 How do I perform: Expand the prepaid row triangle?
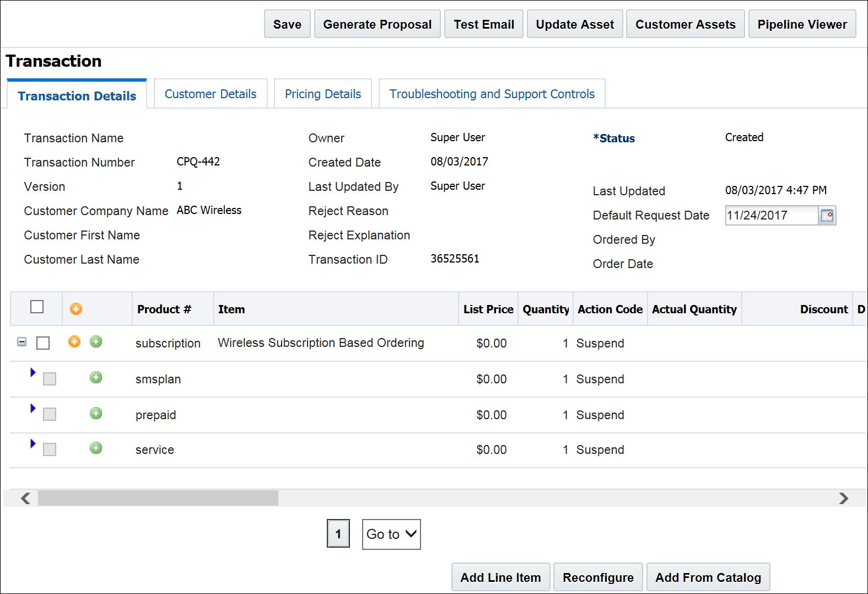tap(33, 408)
